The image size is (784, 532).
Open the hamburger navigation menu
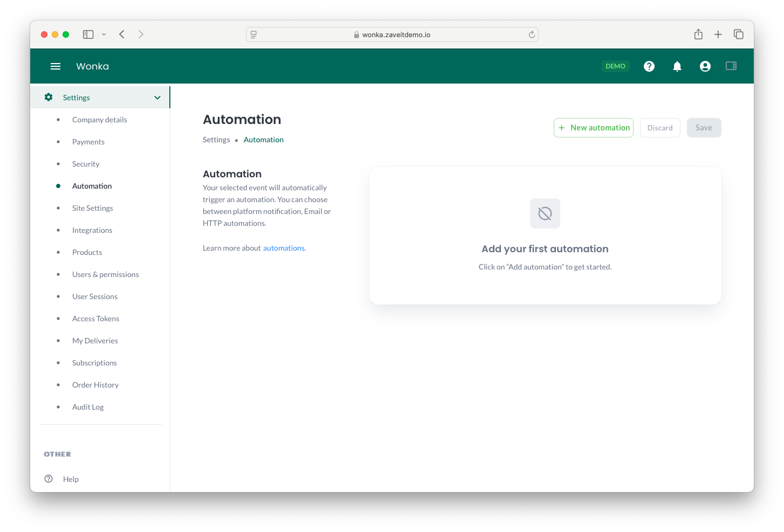(56, 66)
